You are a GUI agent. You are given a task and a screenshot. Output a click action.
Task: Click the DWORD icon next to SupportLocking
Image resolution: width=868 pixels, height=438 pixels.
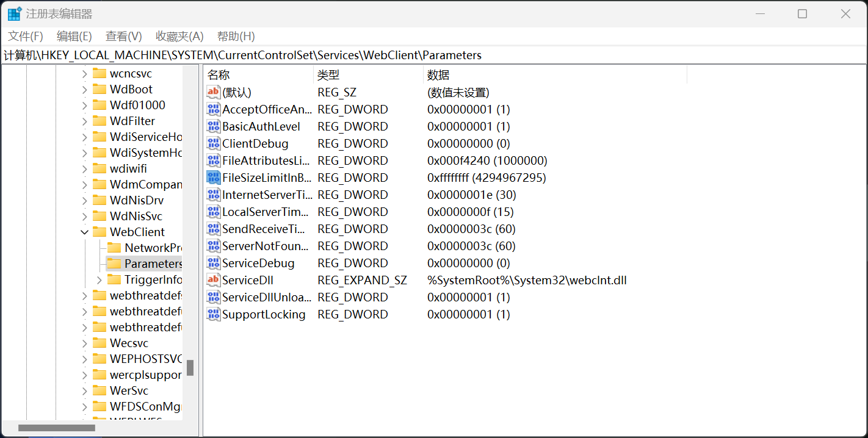point(213,314)
